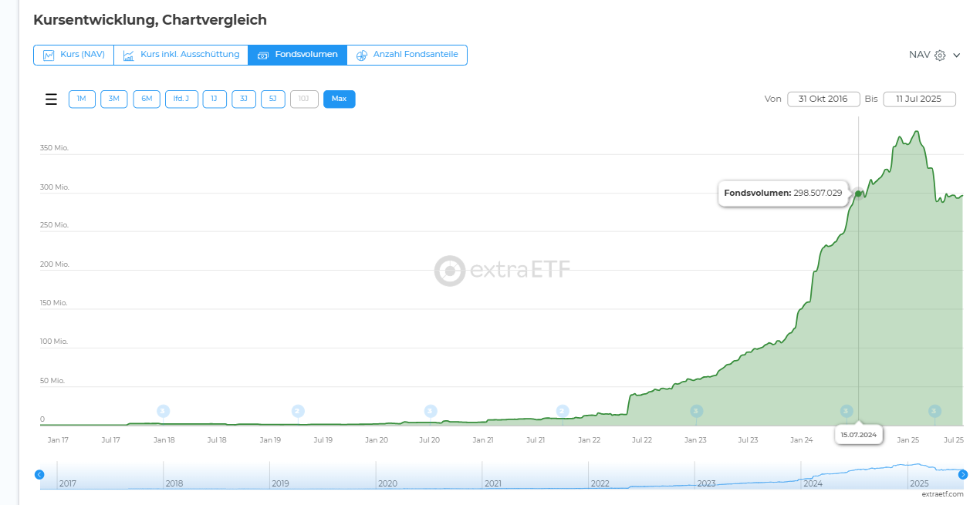Click the Max range button

click(339, 99)
